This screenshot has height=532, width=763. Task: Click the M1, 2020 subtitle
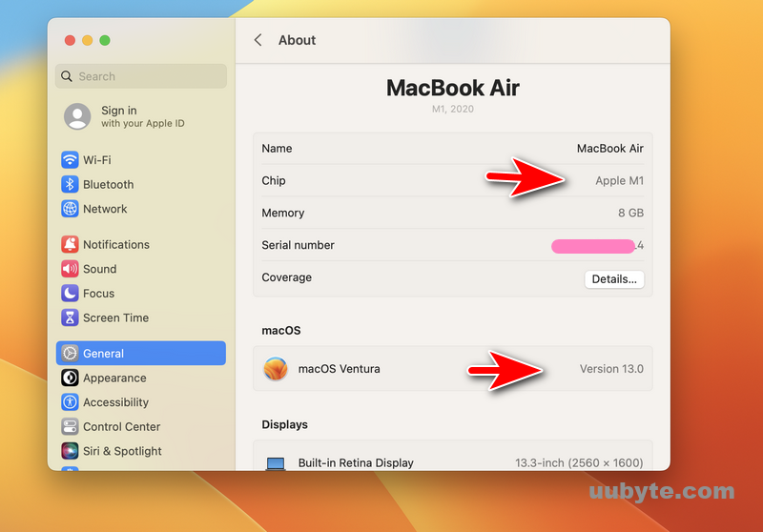click(452, 109)
